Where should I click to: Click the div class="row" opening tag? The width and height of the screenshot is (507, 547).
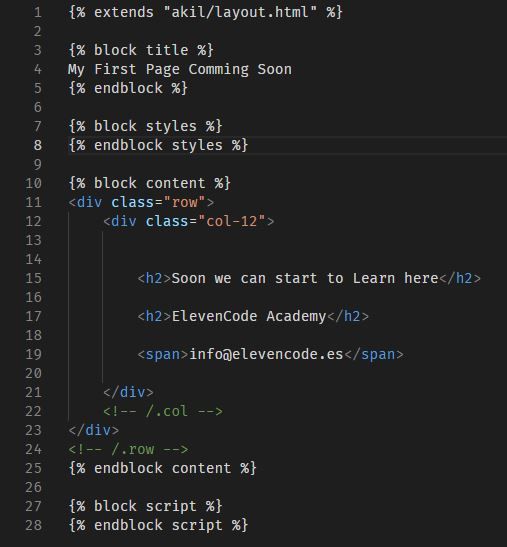click(141, 202)
